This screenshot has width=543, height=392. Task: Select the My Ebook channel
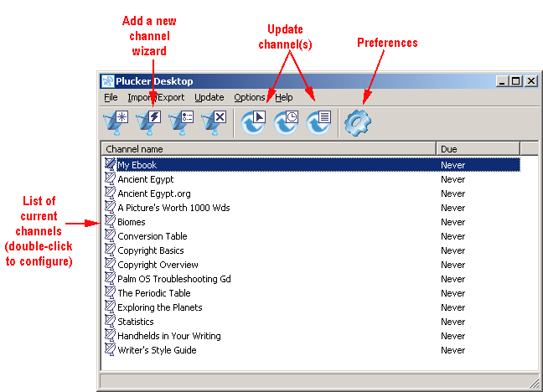pos(137,165)
